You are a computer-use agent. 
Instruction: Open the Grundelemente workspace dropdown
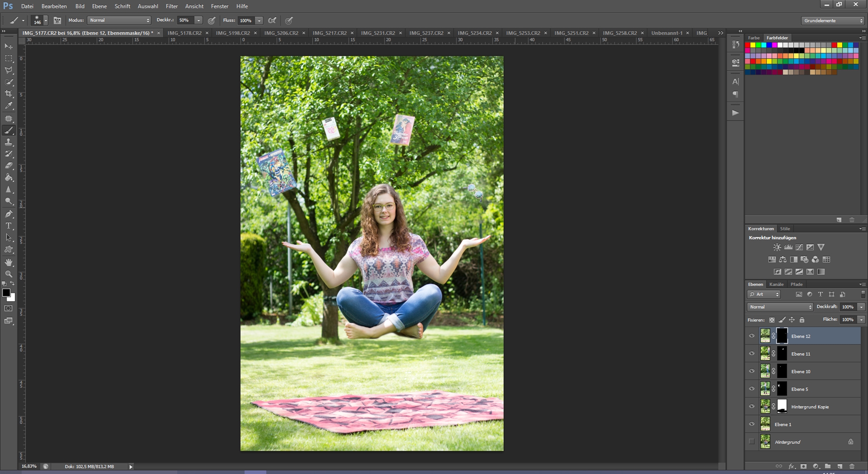pos(833,20)
